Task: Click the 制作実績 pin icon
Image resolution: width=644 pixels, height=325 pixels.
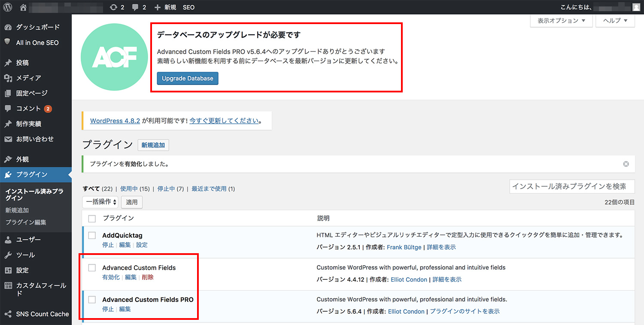Action: 8,124
